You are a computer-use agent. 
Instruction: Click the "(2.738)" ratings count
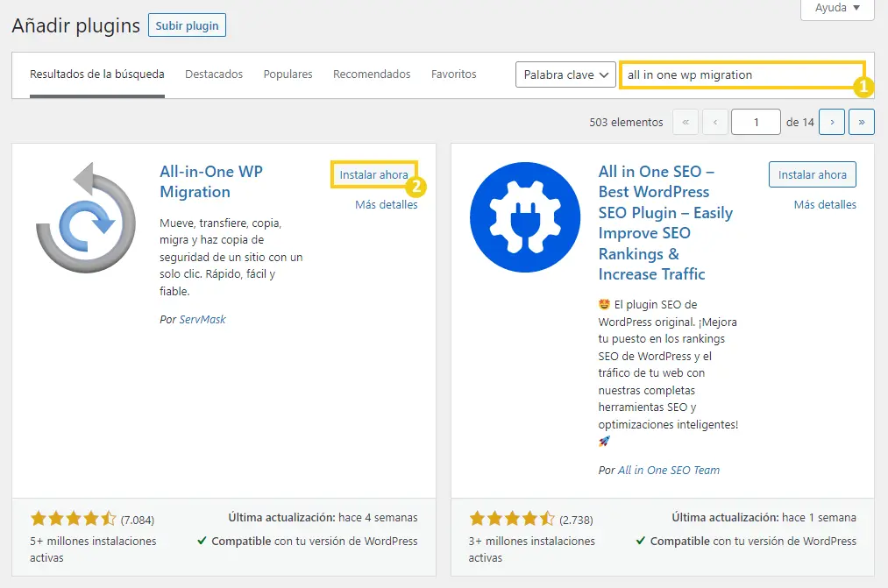click(x=576, y=521)
